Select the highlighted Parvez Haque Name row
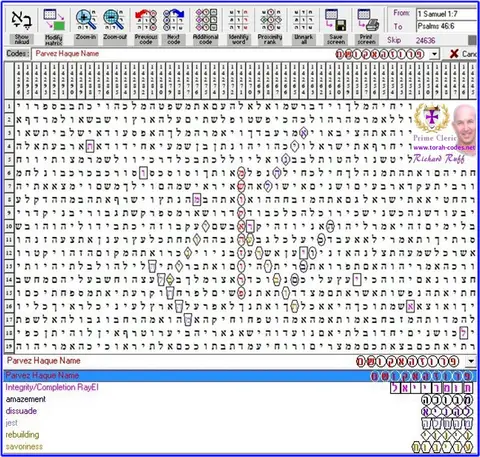 240,376
